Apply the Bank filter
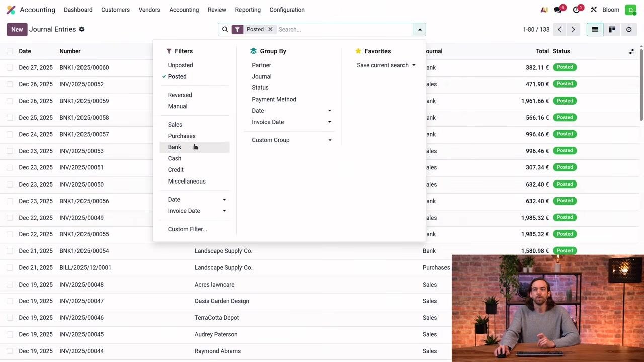 click(195, 147)
